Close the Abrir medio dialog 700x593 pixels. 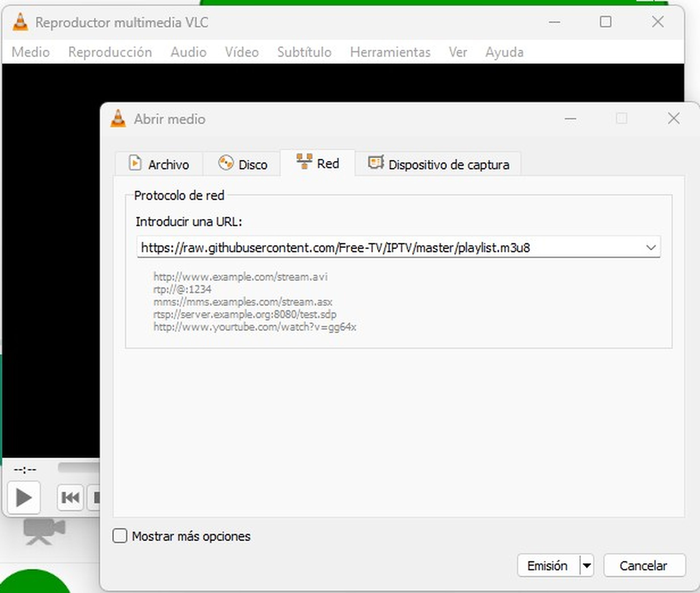coord(673,118)
